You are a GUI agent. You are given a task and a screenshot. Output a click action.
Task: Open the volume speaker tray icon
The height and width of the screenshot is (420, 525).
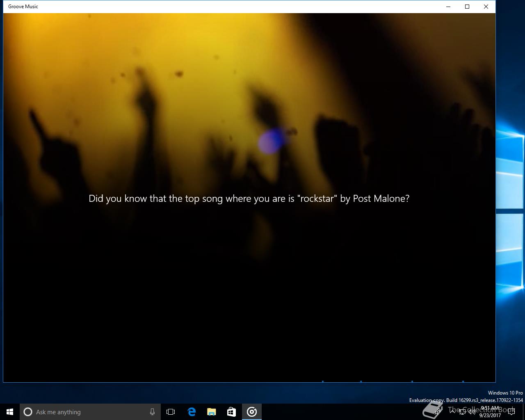pos(472,412)
